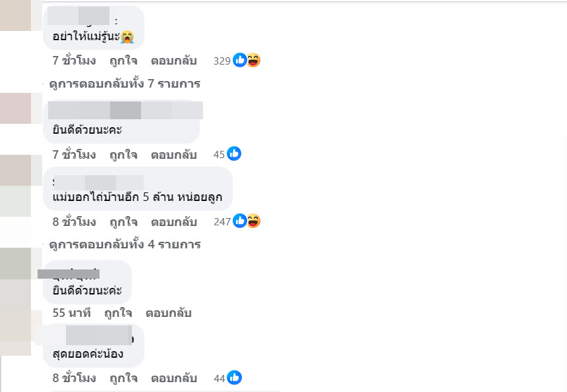Click the haha reaction icon beside 329
The width and height of the screenshot is (567, 392).
coord(253,61)
